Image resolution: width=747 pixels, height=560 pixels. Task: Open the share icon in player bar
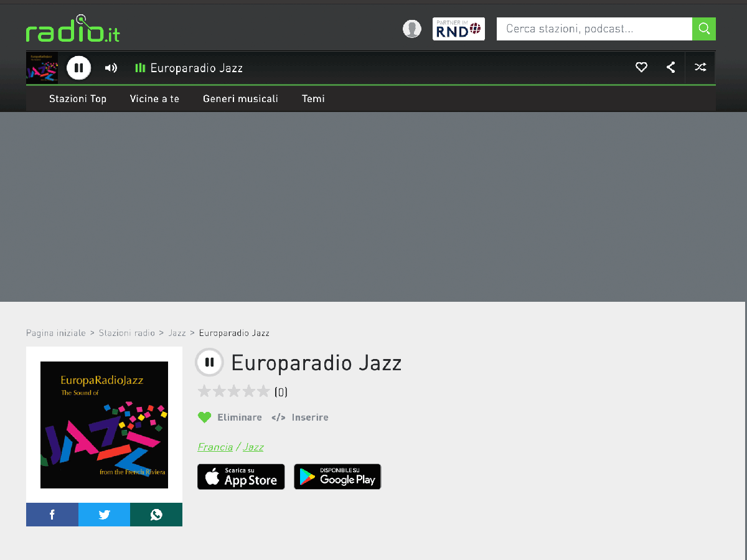pos(670,67)
